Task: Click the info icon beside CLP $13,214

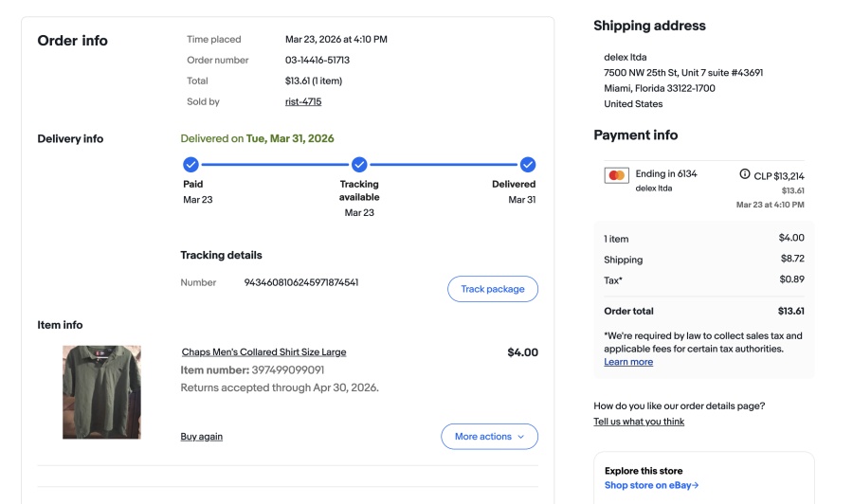Action: pos(745,174)
